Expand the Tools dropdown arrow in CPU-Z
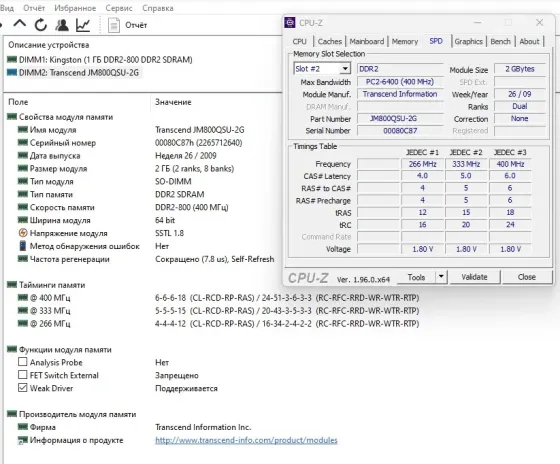 point(441,276)
